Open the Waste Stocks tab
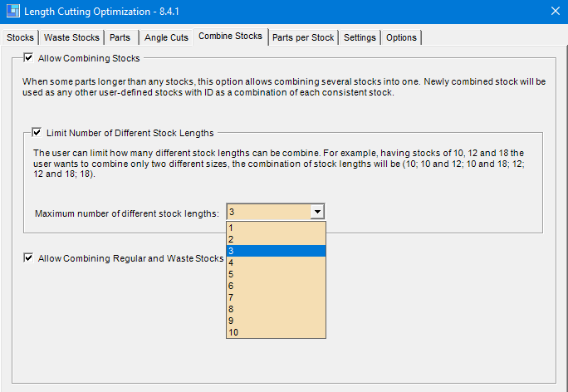The width and height of the screenshot is (568, 392). click(x=71, y=37)
